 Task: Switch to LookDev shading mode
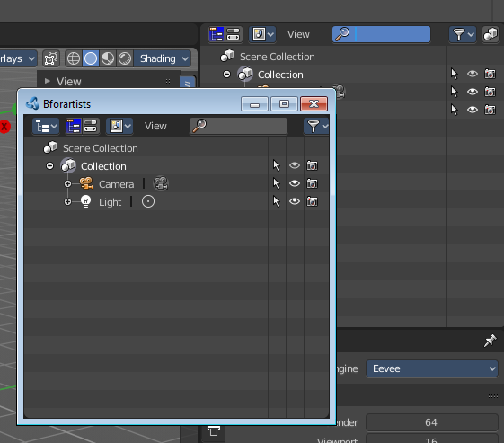[108, 58]
